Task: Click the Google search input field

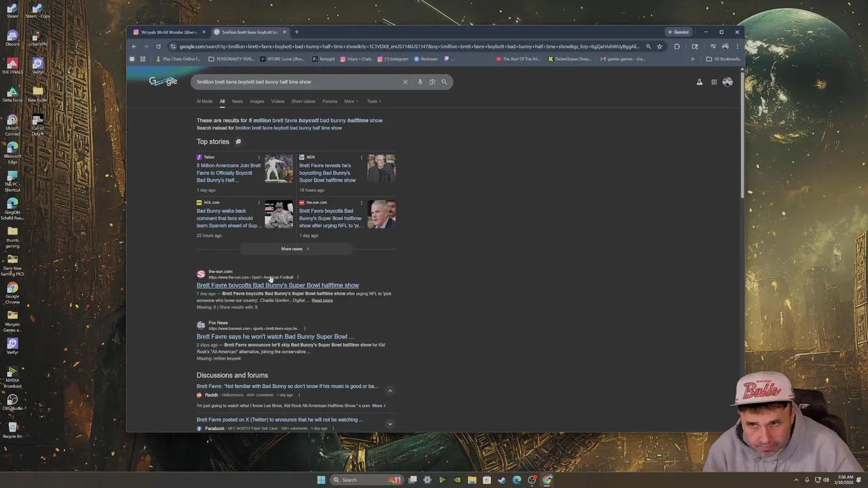Action: (297, 82)
